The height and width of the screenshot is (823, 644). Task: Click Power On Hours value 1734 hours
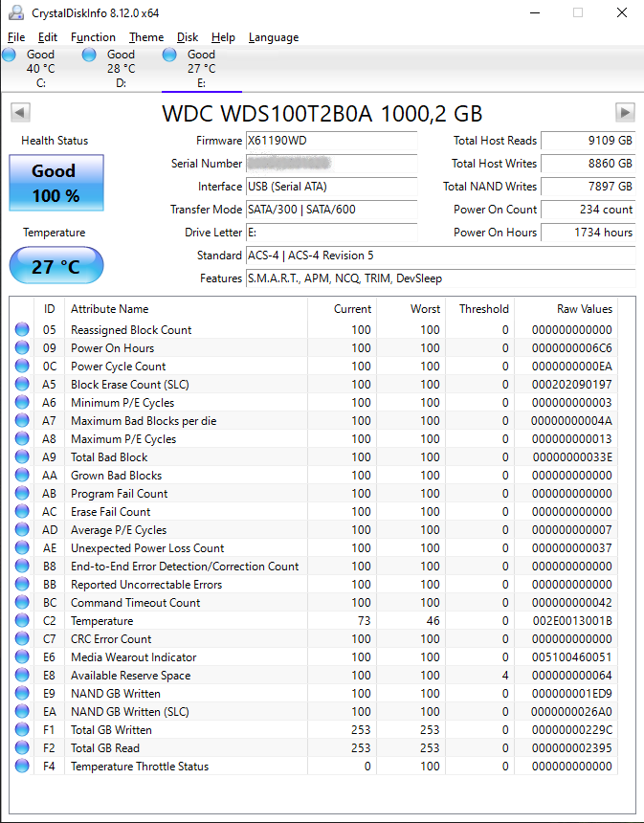[x=588, y=233]
